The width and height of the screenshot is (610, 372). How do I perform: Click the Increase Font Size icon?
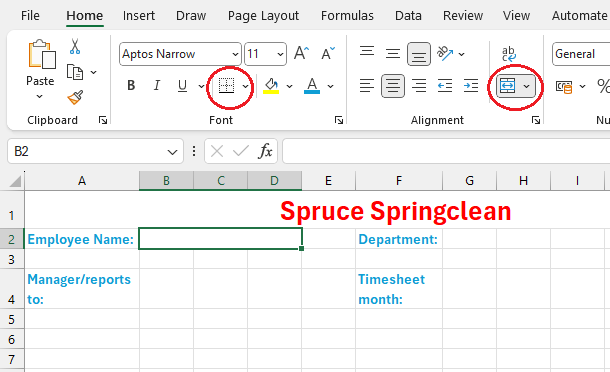pos(301,53)
